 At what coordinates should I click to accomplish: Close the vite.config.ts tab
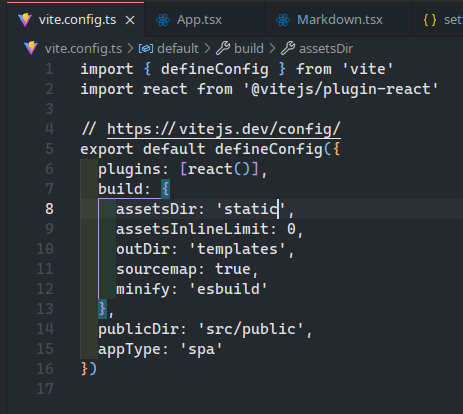pyautogui.click(x=130, y=21)
